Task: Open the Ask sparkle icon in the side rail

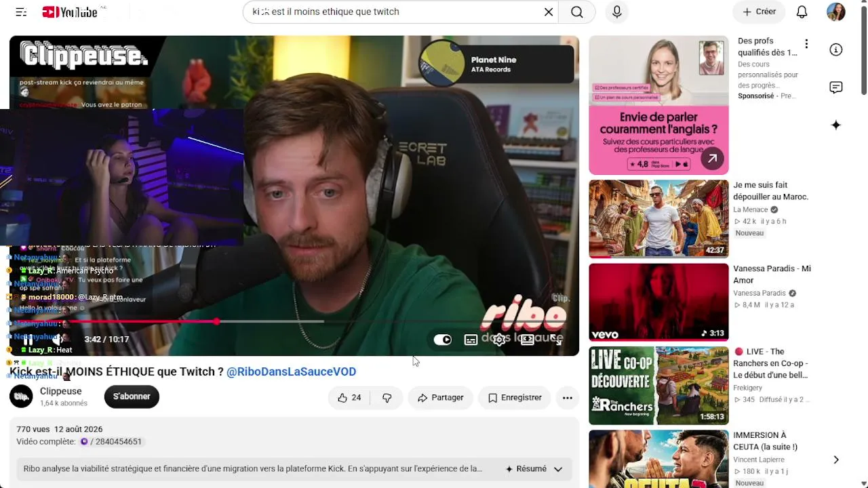Action: (836, 125)
